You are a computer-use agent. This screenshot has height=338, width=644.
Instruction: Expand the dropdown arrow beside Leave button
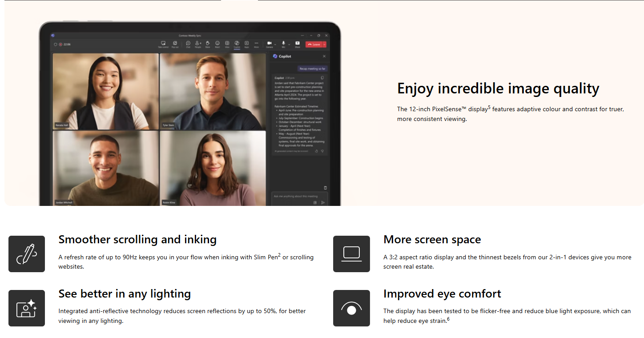click(325, 44)
